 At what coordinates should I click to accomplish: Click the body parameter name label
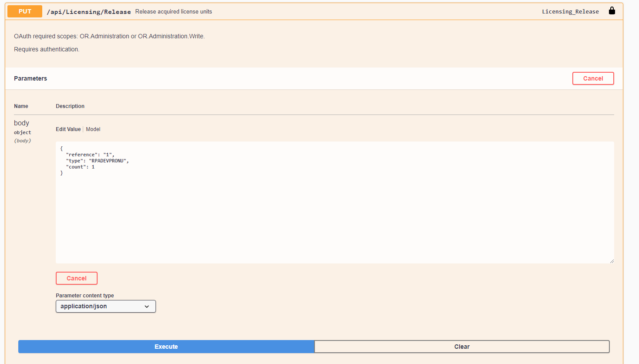[21, 123]
